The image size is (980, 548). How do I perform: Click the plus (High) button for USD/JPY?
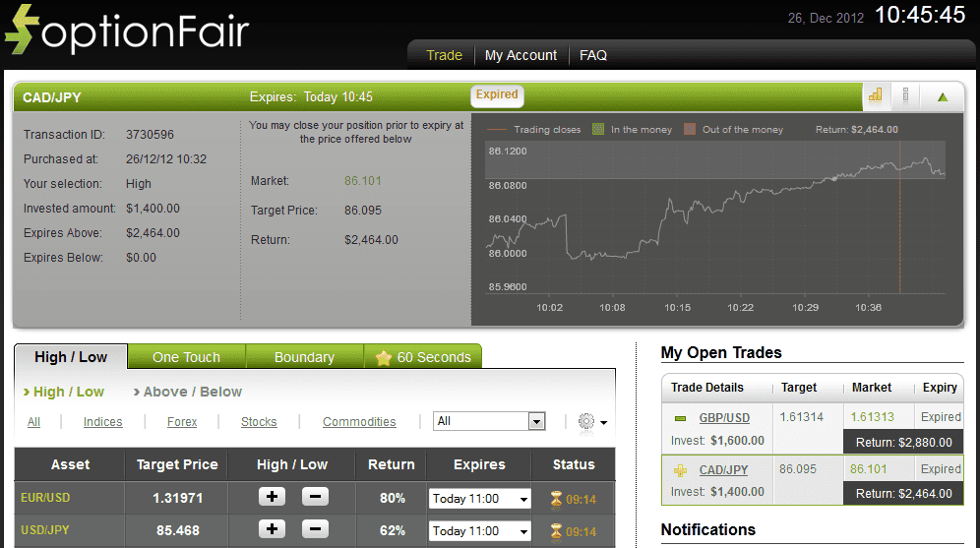click(x=272, y=530)
